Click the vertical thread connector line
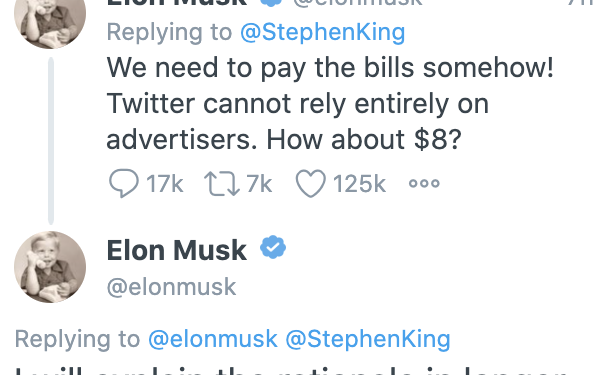 [x=51, y=141]
